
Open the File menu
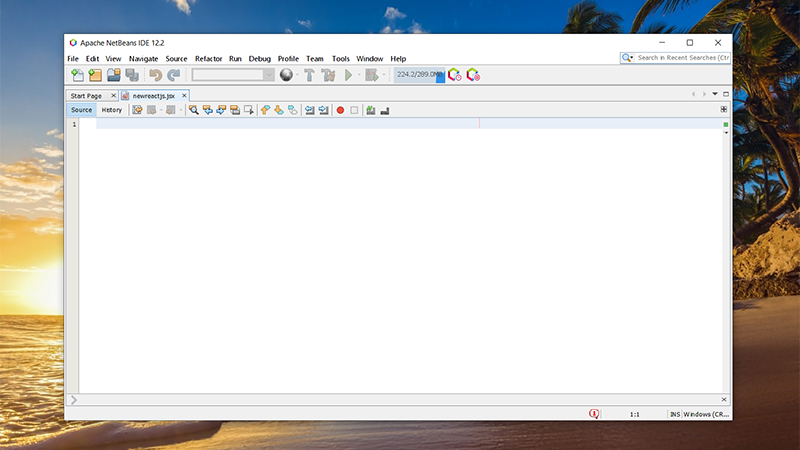coord(73,59)
